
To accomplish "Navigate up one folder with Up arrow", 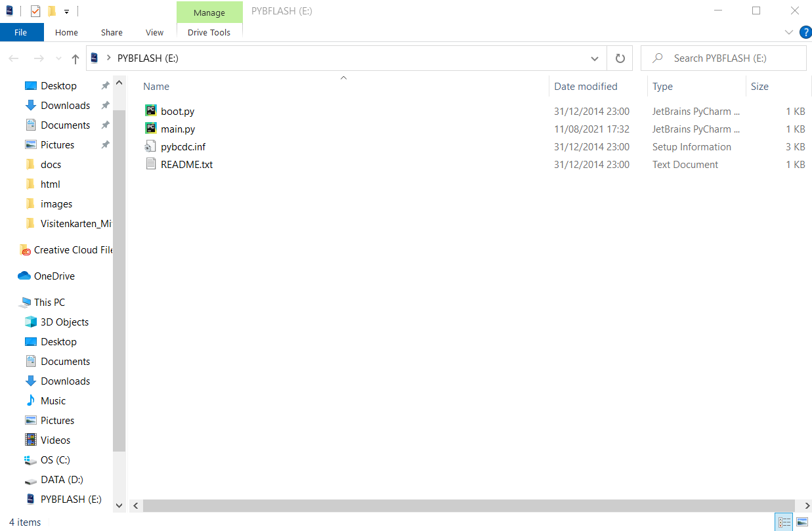I will pyautogui.click(x=75, y=59).
